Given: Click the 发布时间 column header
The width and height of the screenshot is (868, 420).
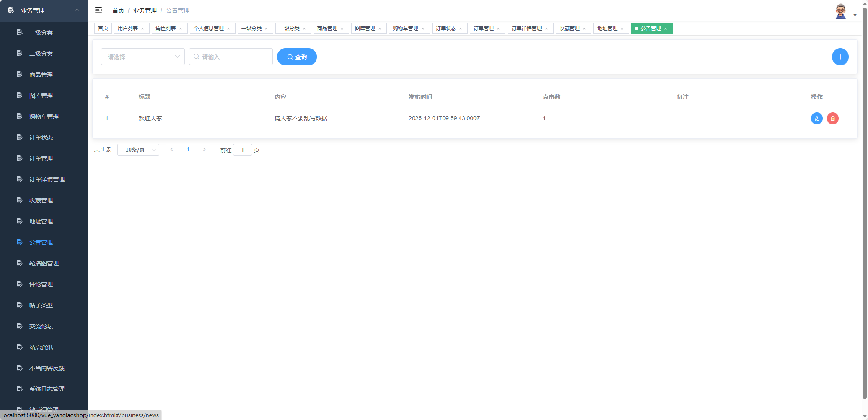Looking at the screenshot, I should pyautogui.click(x=420, y=97).
